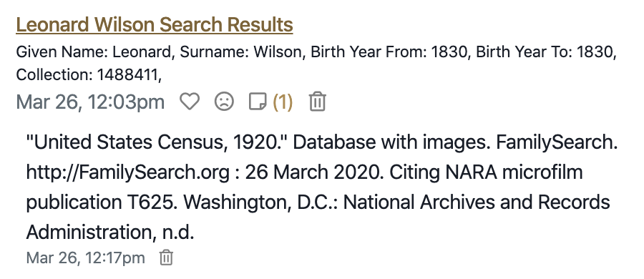Open the sticky note icon for this search

point(258,102)
